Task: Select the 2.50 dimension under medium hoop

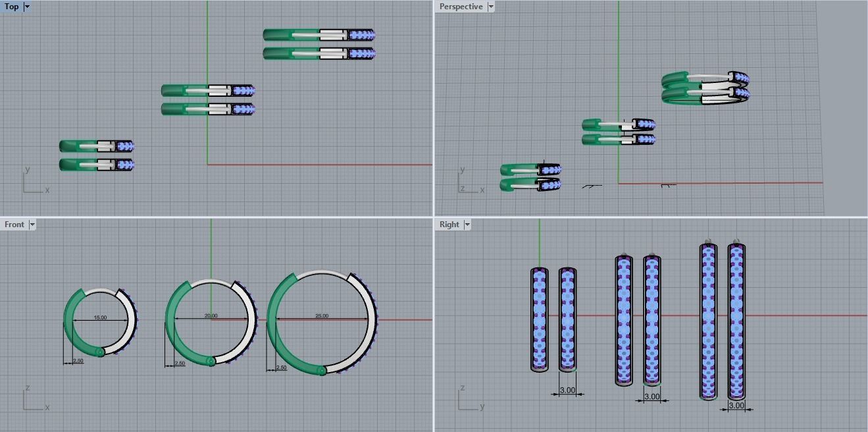Action: (180, 364)
